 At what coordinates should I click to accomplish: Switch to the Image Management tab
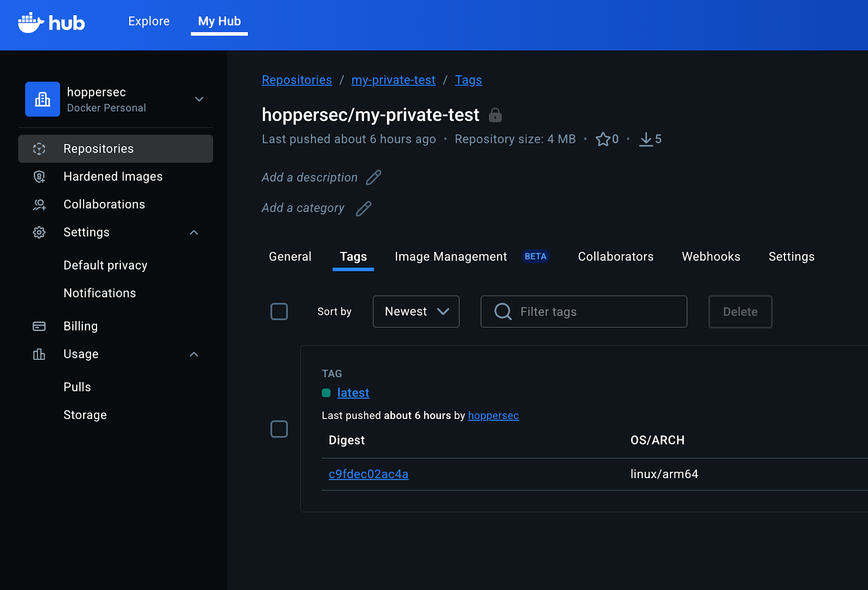[451, 257]
